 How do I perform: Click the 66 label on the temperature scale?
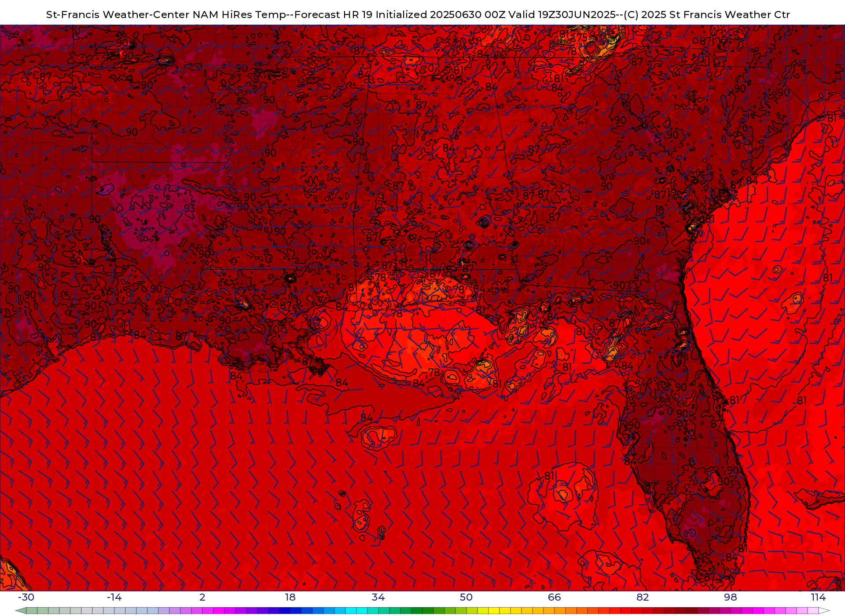(x=555, y=597)
